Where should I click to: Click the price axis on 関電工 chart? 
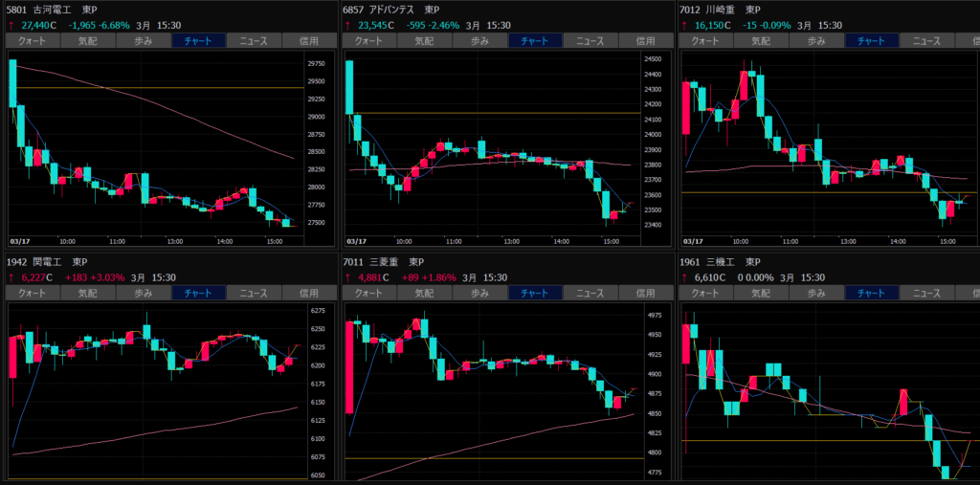(318, 392)
